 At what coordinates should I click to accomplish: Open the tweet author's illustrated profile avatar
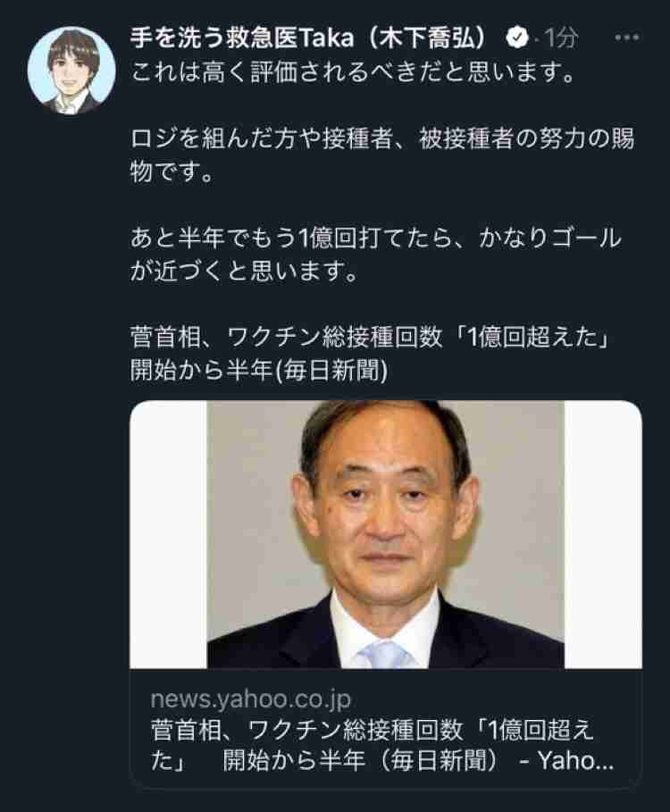click(x=71, y=71)
